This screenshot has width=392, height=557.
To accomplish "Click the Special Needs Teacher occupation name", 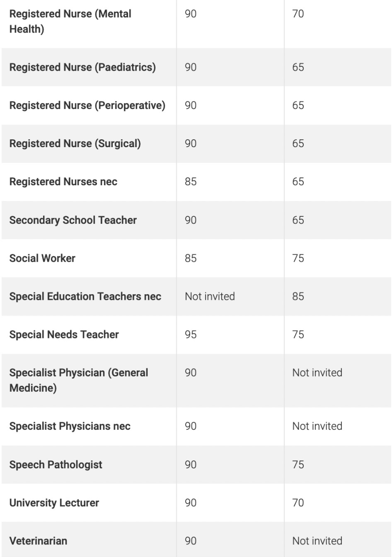I will (64, 334).
